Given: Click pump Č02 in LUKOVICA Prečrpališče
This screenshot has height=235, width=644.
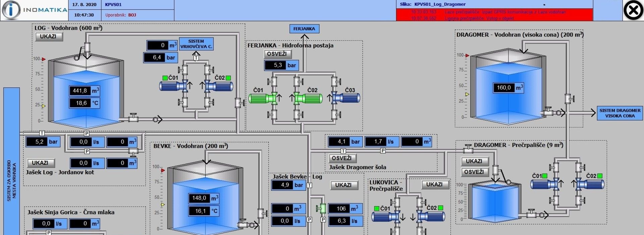Looking at the screenshot, I should pyautogui.click(x=433, y=217).
